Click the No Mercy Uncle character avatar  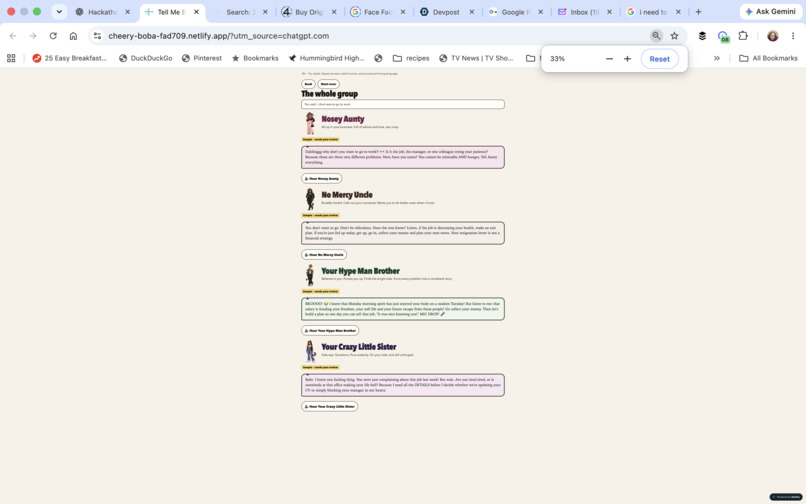pyautogui.click(x=310, y=199)
